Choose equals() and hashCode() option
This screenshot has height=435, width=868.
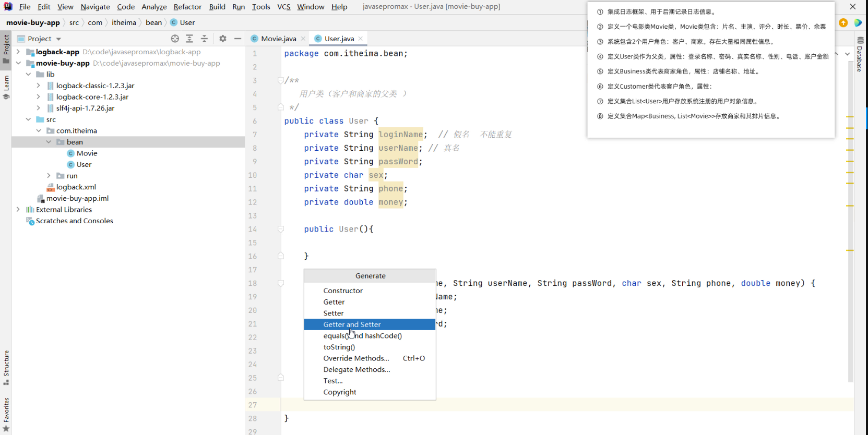click(x=370, y=336)
